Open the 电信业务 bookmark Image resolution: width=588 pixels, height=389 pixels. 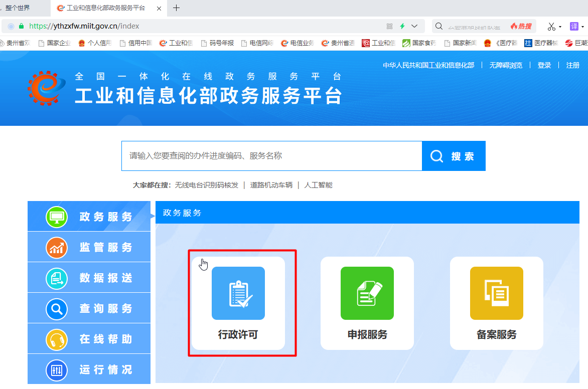point(298,43)
